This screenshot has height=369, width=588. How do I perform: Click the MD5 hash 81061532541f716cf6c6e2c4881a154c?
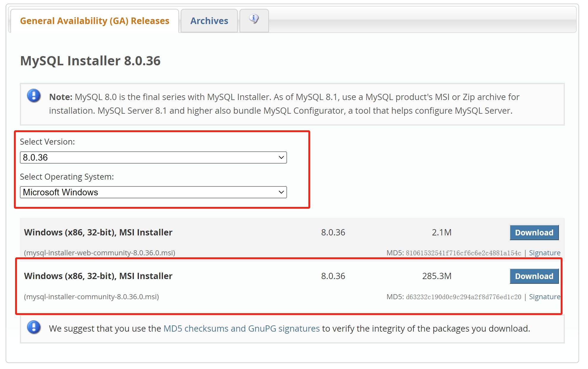pos(463,253)
